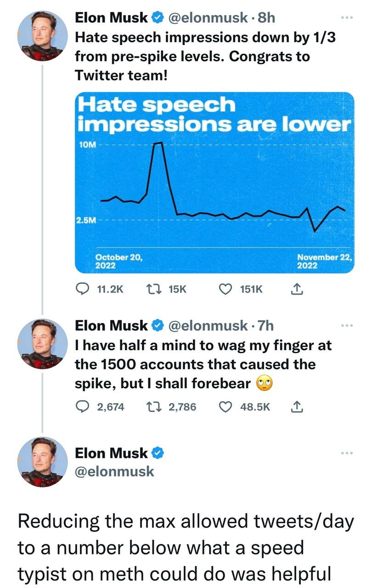Open the @elonmusk handle in the 8h tweet
Screen dimensions: 372x588
[208, 18]
